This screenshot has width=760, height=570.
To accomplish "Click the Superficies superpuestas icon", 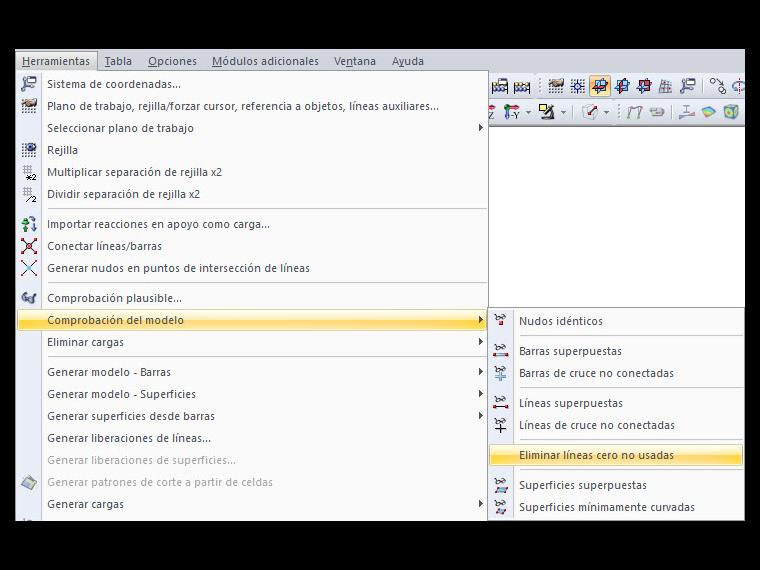I will pyautogui.click(x=501, y=485).
